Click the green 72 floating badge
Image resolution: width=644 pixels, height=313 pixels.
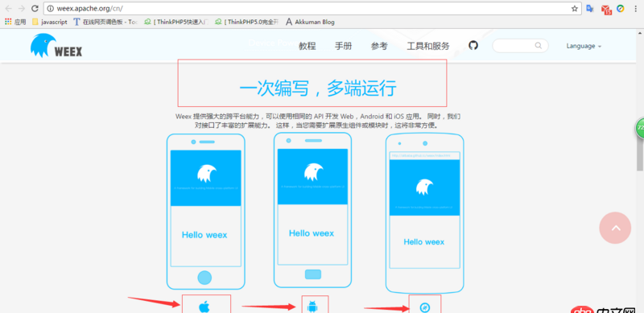639,128
